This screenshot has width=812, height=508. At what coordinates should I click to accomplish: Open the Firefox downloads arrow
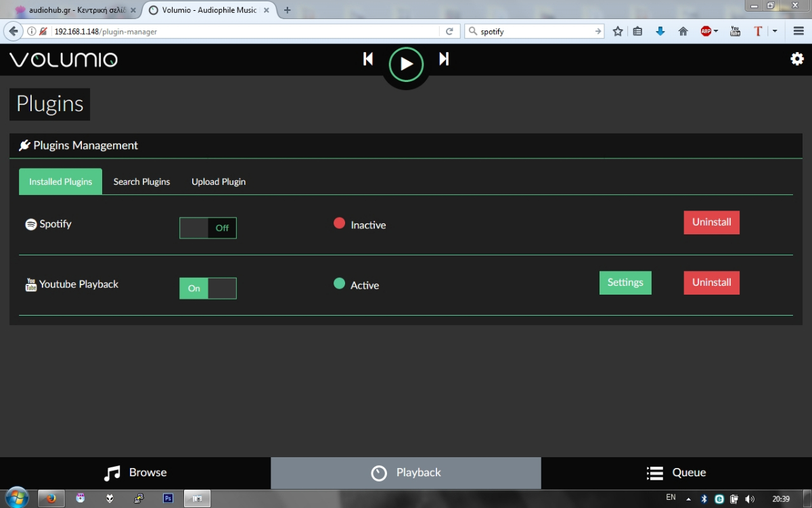[660, 31]
